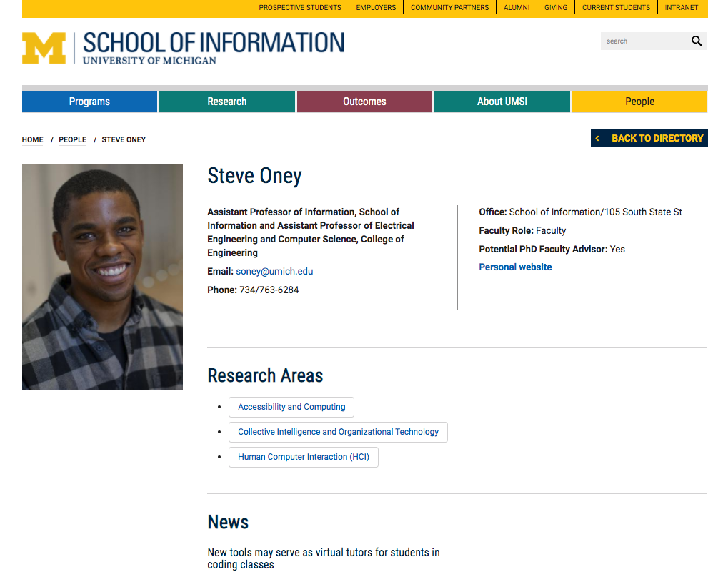Click Steve Oney's profile photo

point(102,277)
